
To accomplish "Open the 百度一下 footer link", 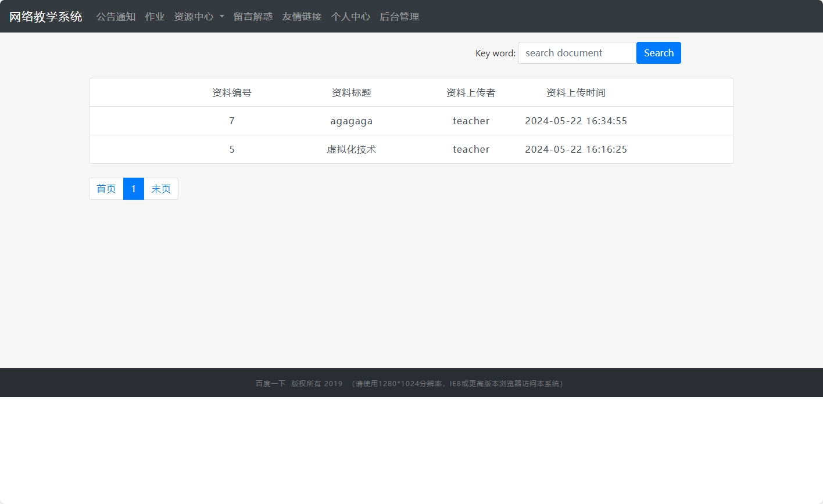I will 270,383.
